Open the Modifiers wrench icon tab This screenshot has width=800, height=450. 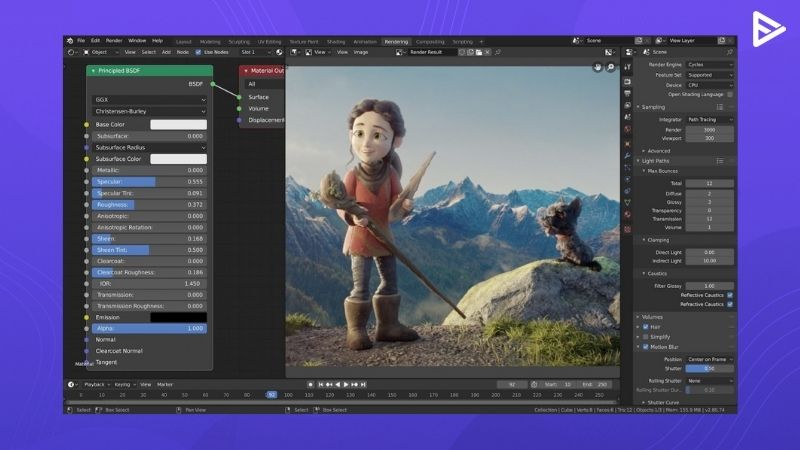pyautogui.click(x=628, y=156)
